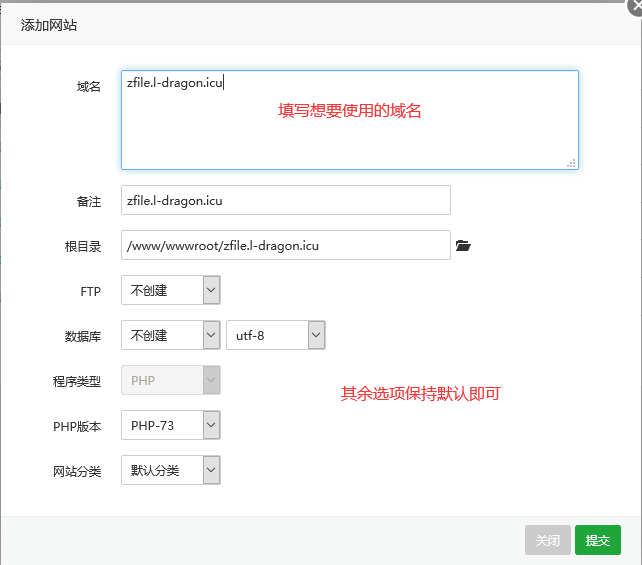
Task: Click the 添加网站 dialog title
Action: 49,25
